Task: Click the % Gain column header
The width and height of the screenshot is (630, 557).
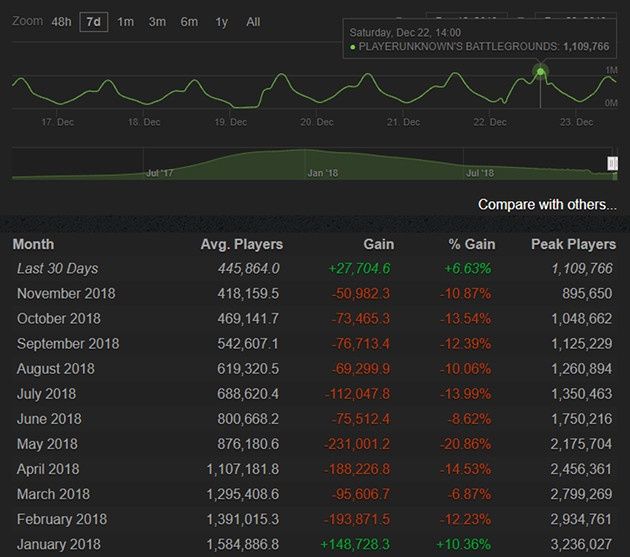Action: click(472, 244)
